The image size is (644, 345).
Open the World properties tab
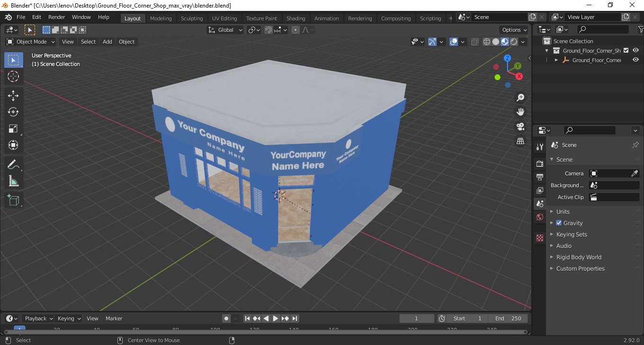click(540, 217)
